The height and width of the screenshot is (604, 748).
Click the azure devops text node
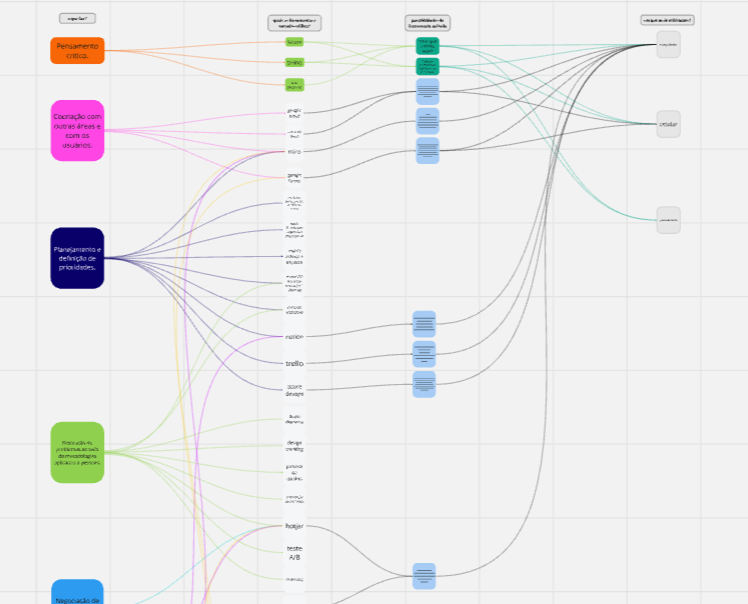click(x=294, y=390)
